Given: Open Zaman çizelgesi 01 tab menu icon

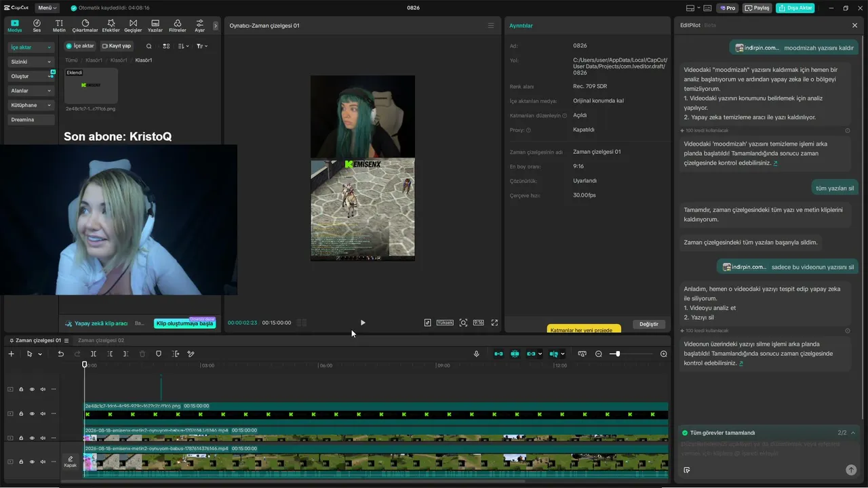Looking at the screenshot, I should coord(66,340).
